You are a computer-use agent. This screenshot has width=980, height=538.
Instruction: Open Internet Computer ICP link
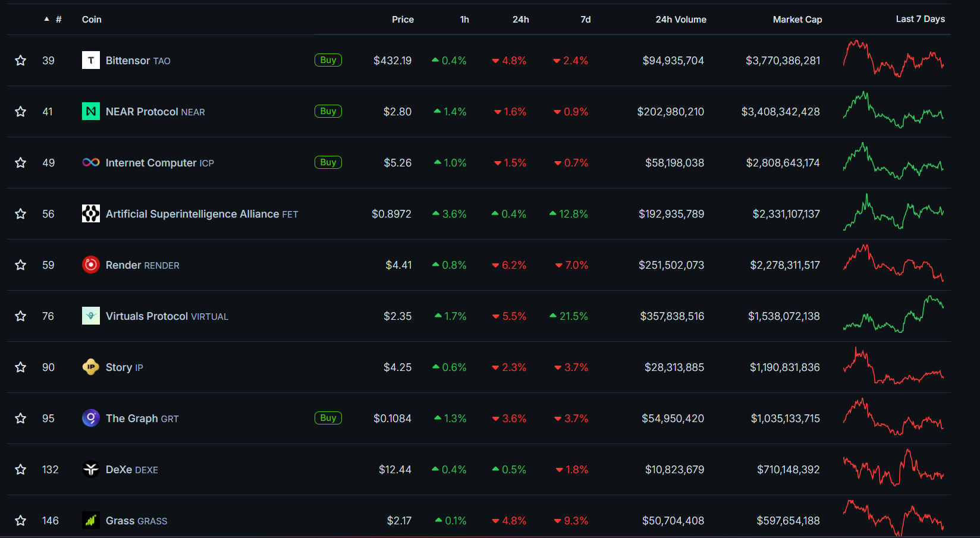click(160, 163)
